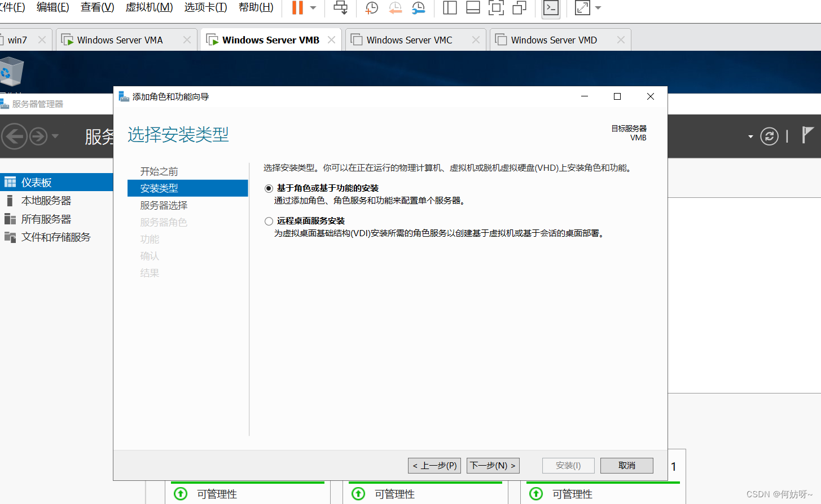The width and height of the screenshot is (821, 504).
Task: Open the snapshot manager icon
Action: [x=418, y=8]
